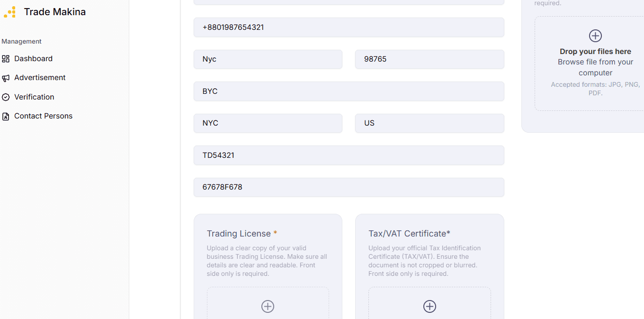Click the plus icon above 'Drop your files here'
644x319 pixels.
[x=595, y=36]
